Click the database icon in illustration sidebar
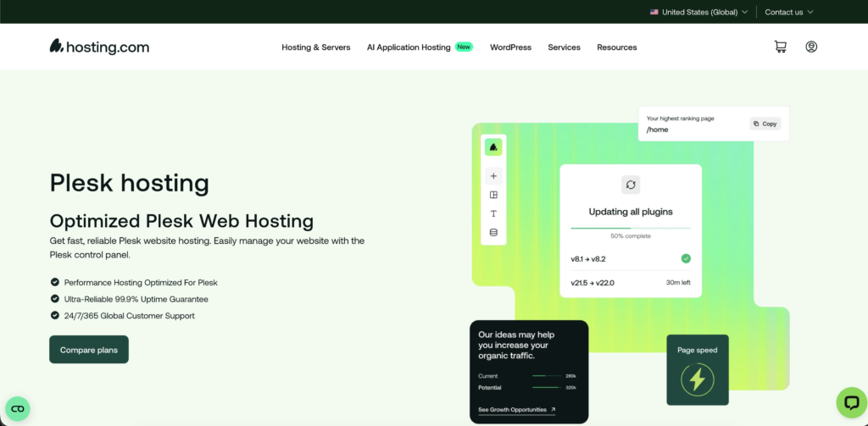Screen dimensions: 868x426 [x=493, y=232]
